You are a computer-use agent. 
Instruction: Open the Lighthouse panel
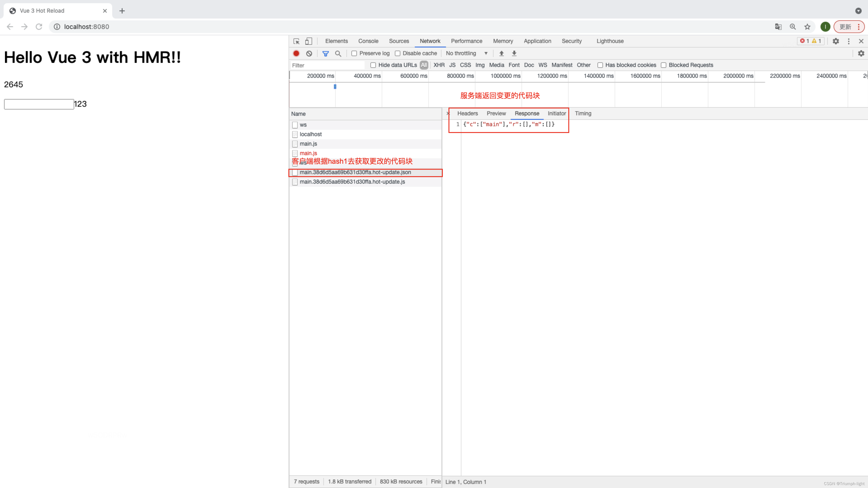click(610, 41)
